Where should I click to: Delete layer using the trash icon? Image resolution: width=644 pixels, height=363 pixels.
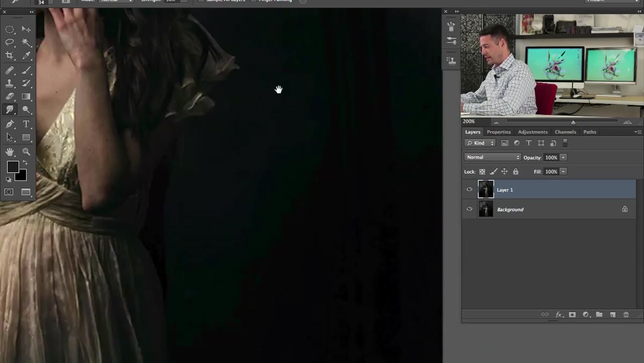[626, 315]
